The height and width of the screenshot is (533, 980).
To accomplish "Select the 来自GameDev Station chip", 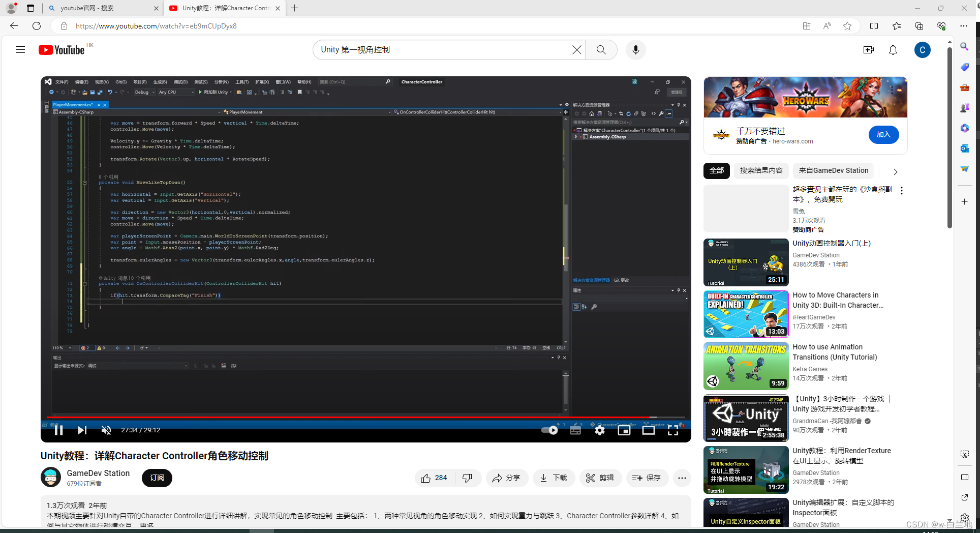I will point(833,171).
